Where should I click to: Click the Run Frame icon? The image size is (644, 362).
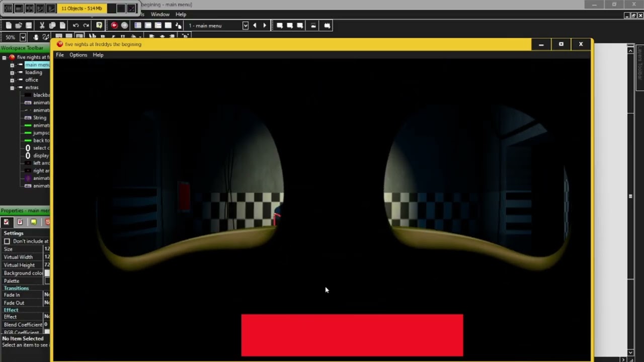point(300,26)
